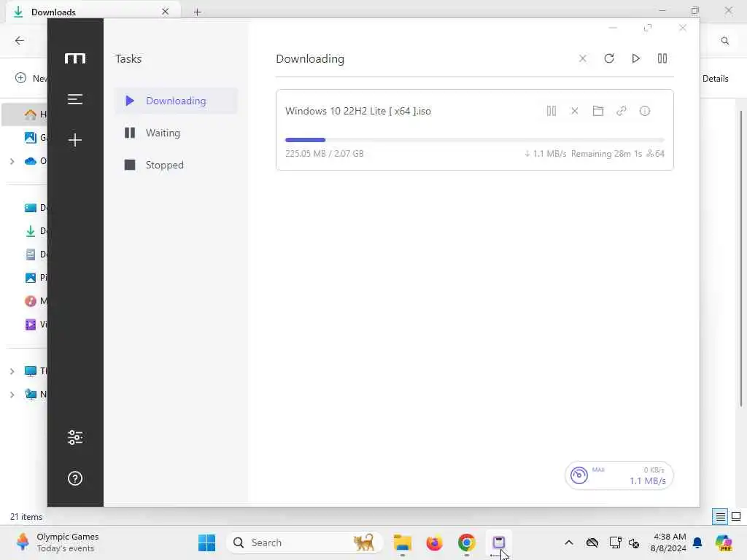The width and height of the screenshot is (747, 560).
Task: Switch to Waiting tasks
Action: pyautogui.click(x=176, y=133)
